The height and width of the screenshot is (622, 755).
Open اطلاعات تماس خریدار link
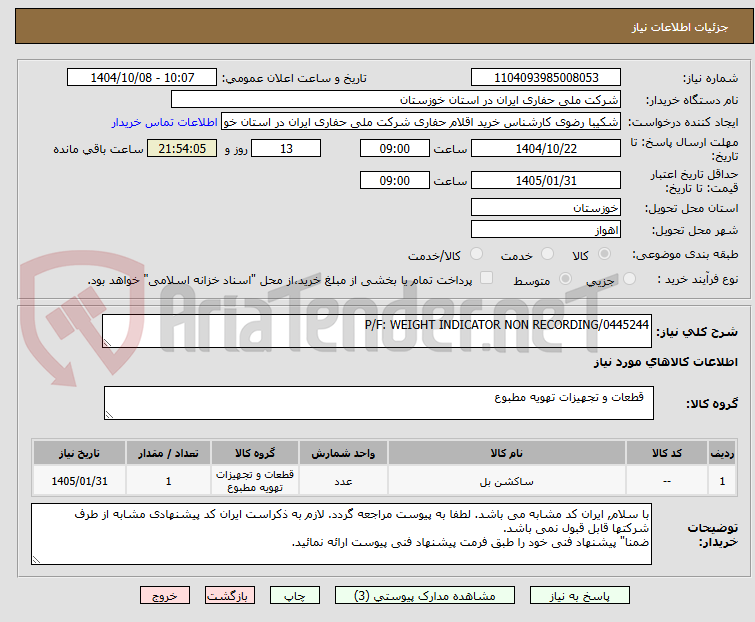[165, 122]
